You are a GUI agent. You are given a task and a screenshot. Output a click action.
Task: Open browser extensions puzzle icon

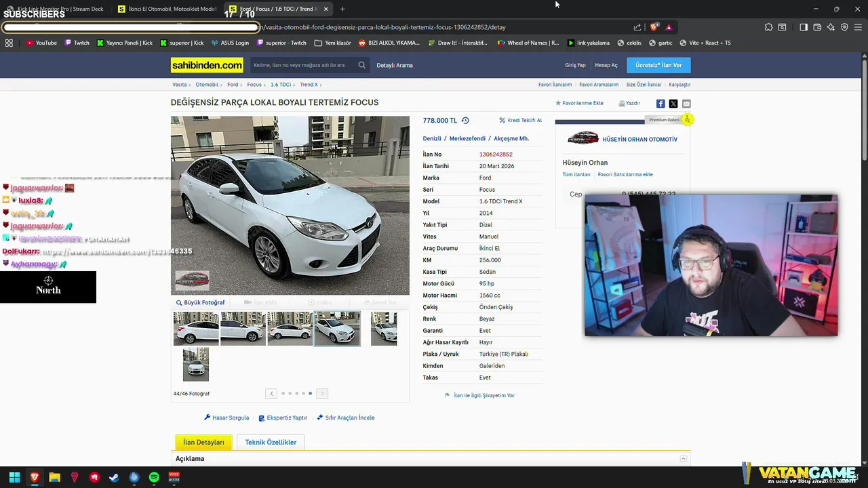(768, 27)
